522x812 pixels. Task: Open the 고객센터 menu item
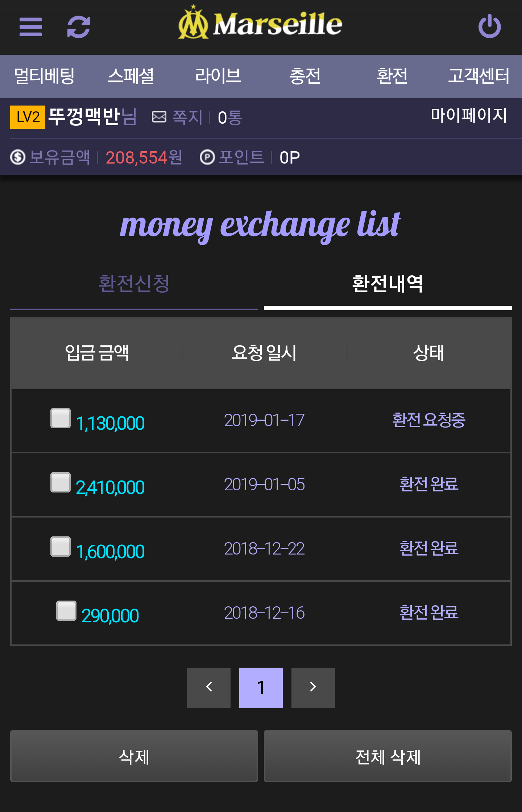point(478,77)
